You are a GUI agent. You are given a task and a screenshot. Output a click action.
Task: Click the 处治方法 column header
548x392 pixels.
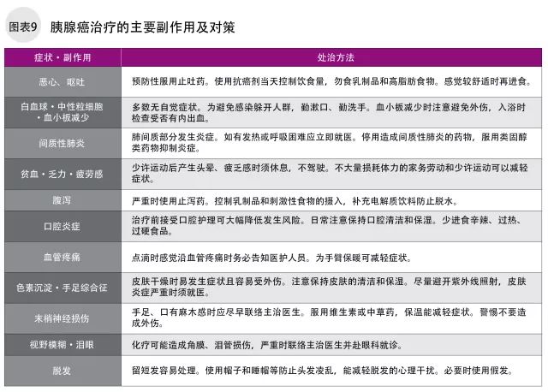point(331,57)
